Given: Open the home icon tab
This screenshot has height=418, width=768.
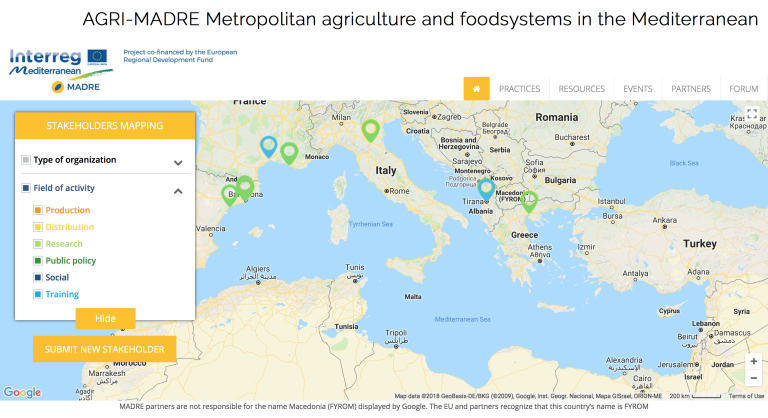Looking at the screenshot, I should [476, 89].
